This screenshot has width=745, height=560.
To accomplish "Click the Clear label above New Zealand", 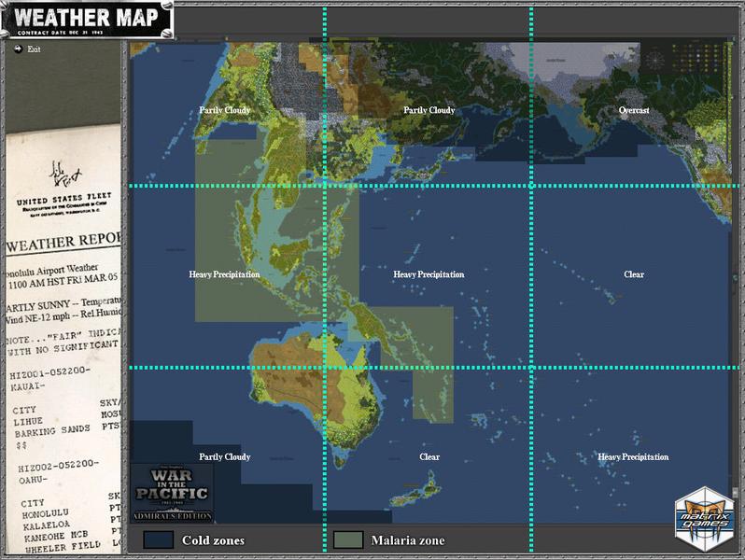I will pyautogui.click(x=429, y=457).
